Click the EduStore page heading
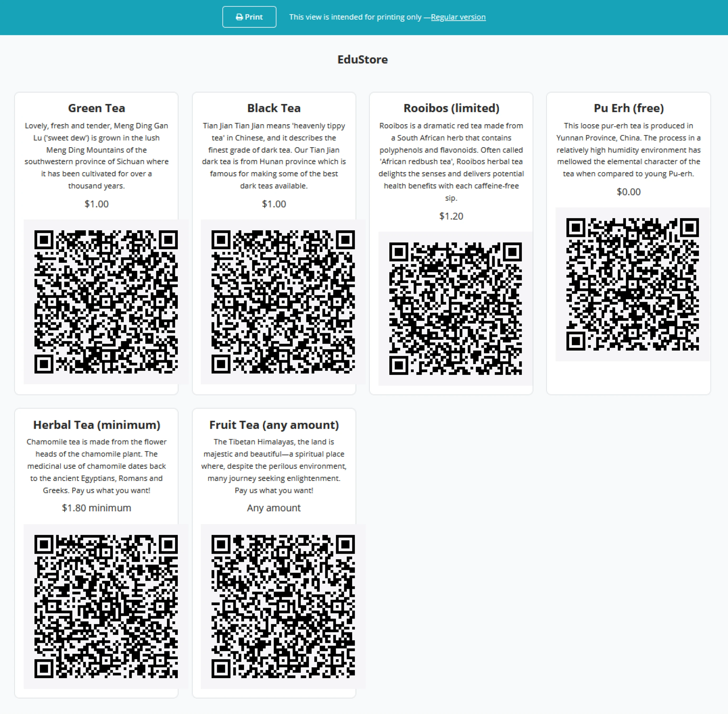The image size is (728, 714). click(362, 59)
